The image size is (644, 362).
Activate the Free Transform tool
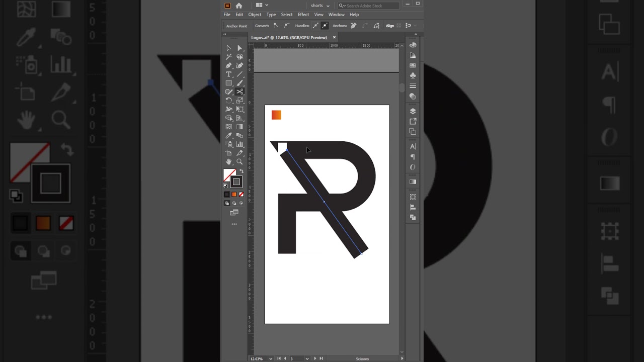point(239,109)
